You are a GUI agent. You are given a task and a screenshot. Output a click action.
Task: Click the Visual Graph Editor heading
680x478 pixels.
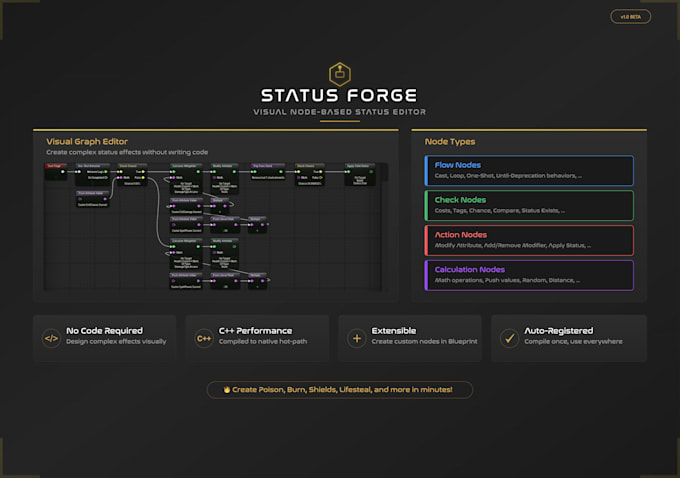87,141
